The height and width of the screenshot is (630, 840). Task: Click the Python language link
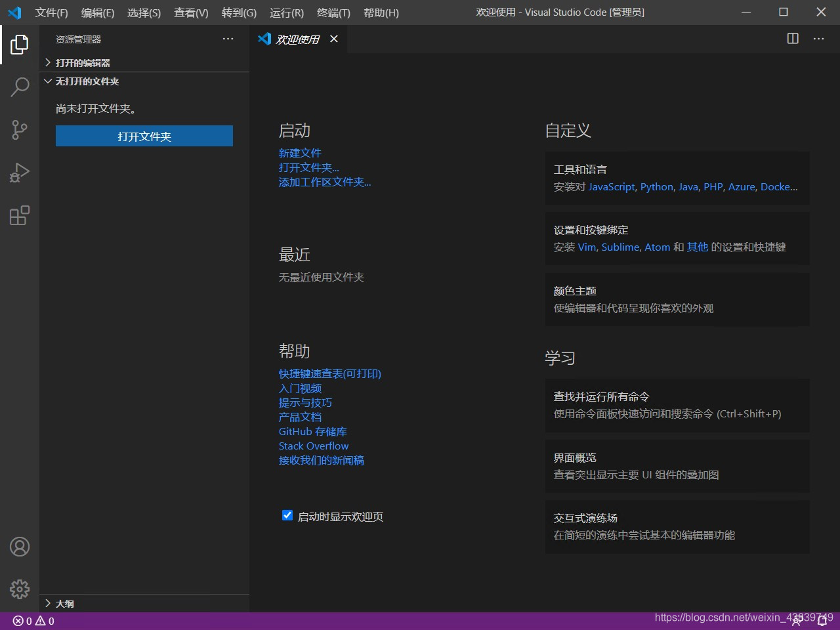(657, 186)
